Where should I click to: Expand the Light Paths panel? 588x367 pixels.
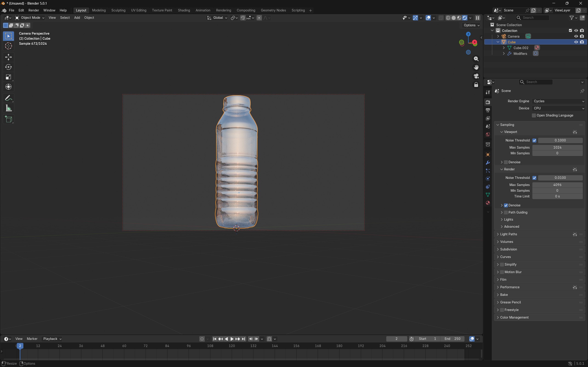[508, 234]
